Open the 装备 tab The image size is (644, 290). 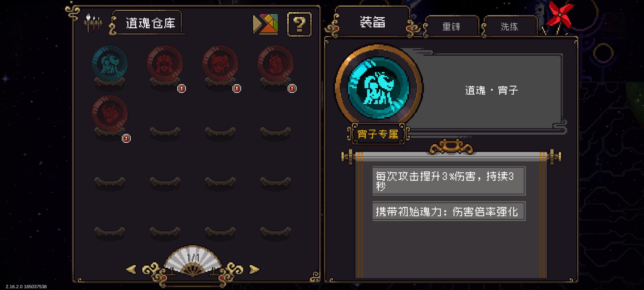click(x=373, y=22)
